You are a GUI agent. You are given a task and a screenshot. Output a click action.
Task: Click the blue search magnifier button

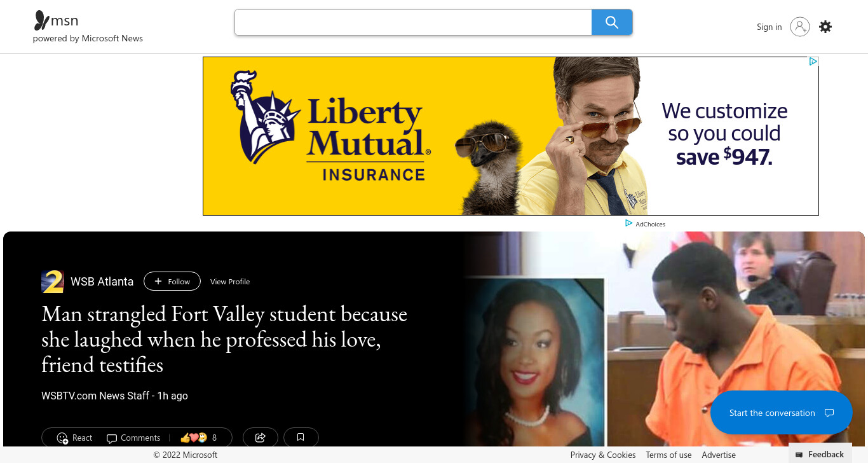[x=612, y=22]
